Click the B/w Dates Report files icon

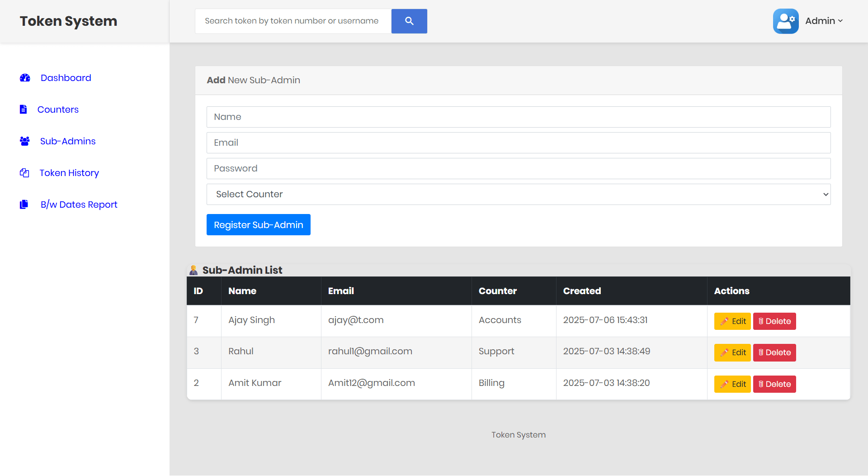tap(24, 204)
